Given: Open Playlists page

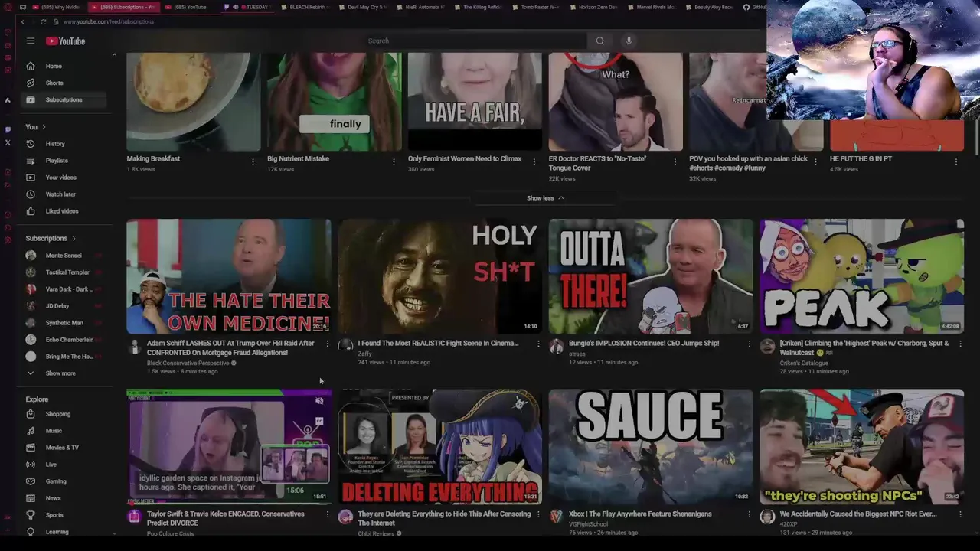Looking at the screenshot, I should (x=64, y=161).
